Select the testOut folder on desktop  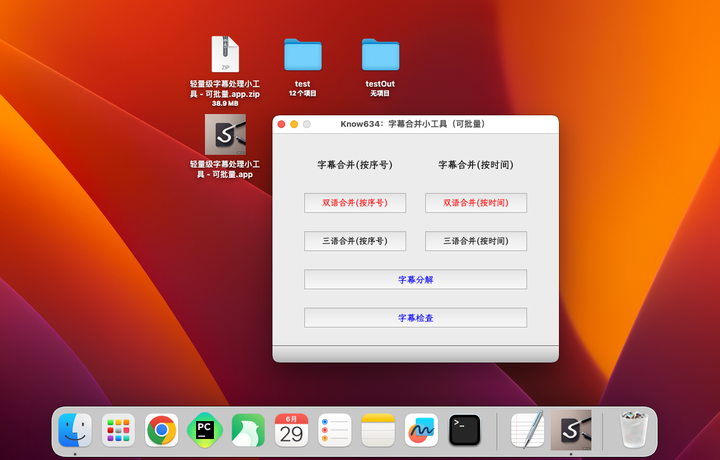tap(380, 55)
